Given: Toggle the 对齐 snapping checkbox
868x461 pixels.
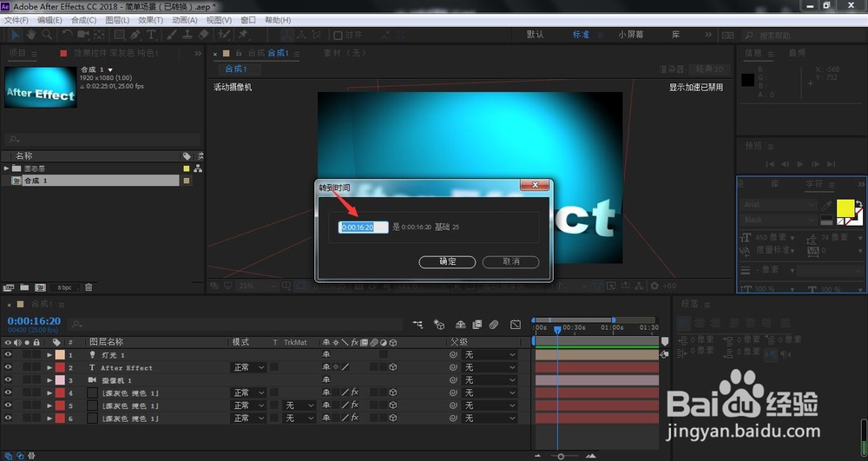Looking at the screenshot, I should pyautogui.click(x=338, y=36).
